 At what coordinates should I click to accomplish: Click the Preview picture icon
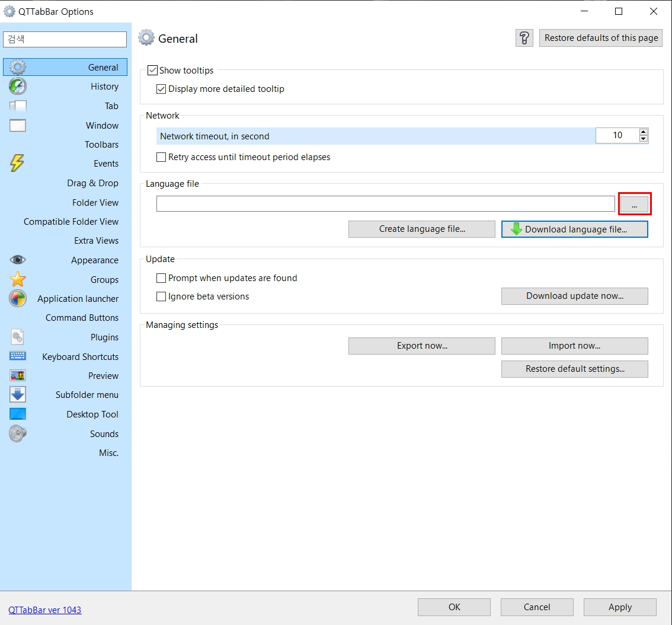click(18, 375)
